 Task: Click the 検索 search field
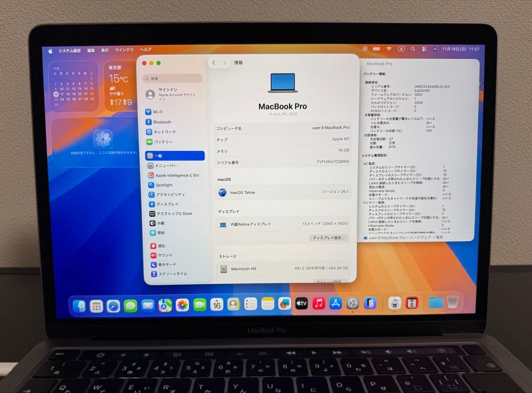[x=171, y=78]
